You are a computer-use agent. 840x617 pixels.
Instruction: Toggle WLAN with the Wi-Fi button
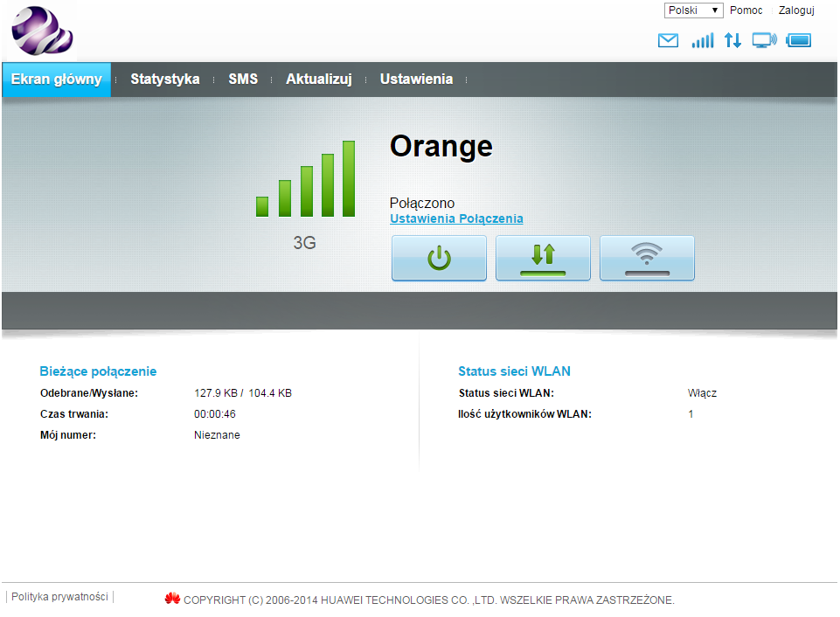[x=647, y=258]
